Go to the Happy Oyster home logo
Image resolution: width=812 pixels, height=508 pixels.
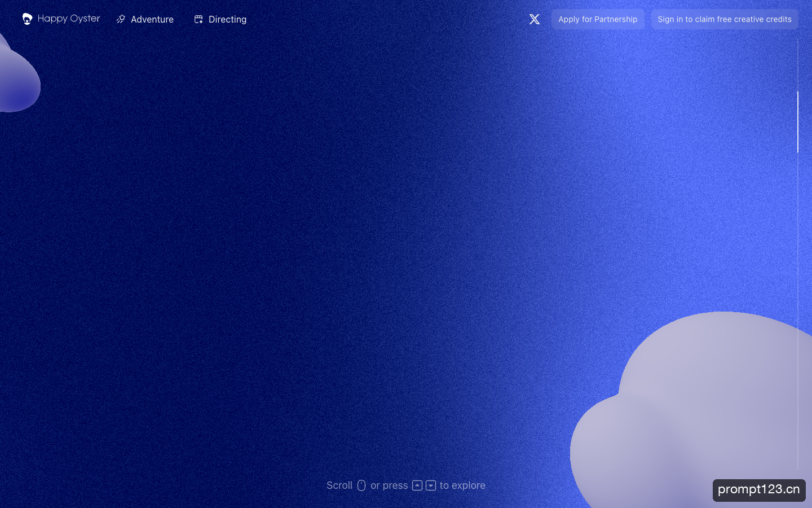coord(61,19)
